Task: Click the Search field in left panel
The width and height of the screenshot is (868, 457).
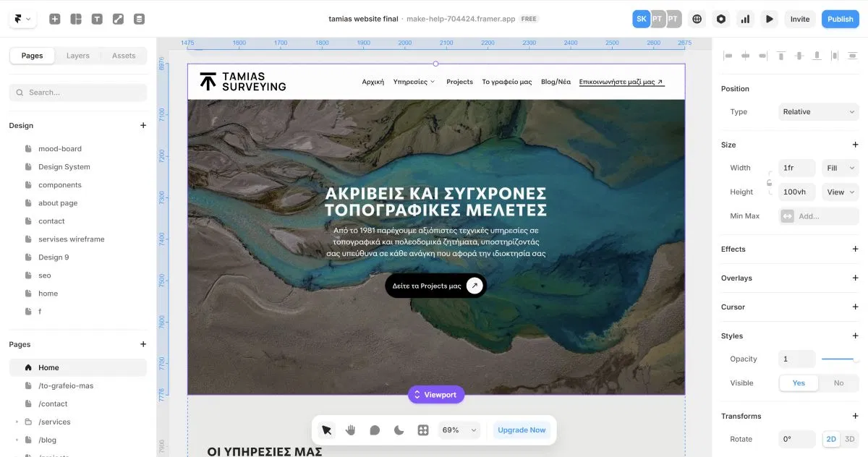Action: tap(78, 93)
